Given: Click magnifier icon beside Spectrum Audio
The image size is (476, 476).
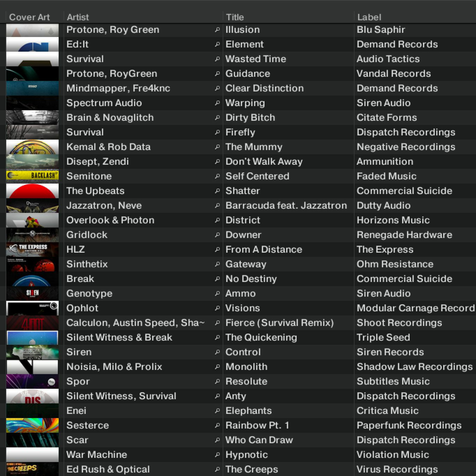Looking at the screenshot, I should tap(217, 103).
